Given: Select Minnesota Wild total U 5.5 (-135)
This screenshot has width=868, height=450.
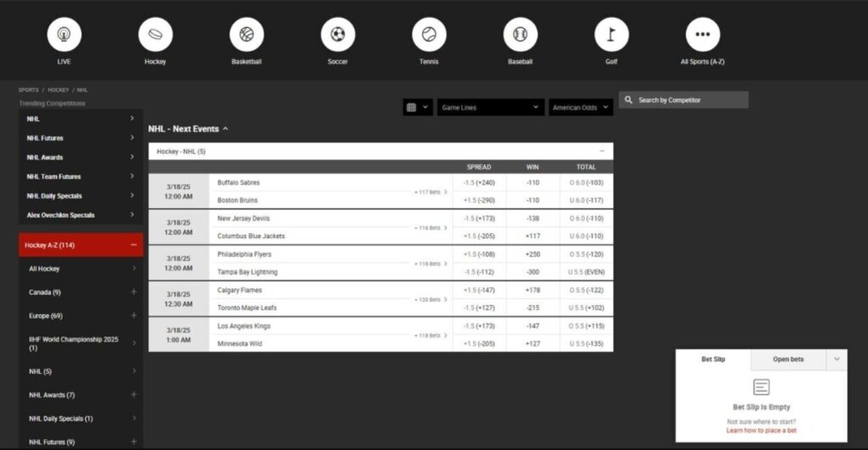Looking at the screenshot, I should pos(587,344).
